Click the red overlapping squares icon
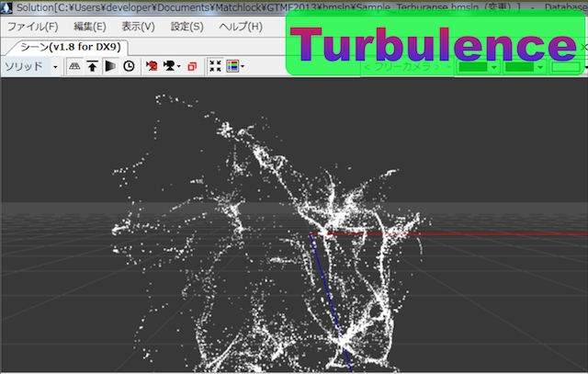This screenshot has width=588, height=374. (x=192, y=67)
